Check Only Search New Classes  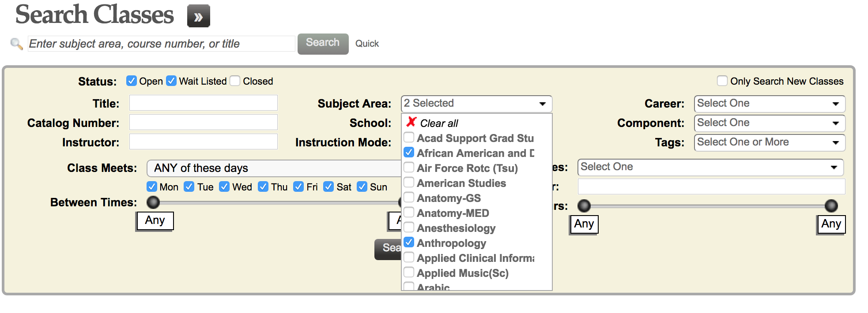pyautogui.click(x=722, y=81)
